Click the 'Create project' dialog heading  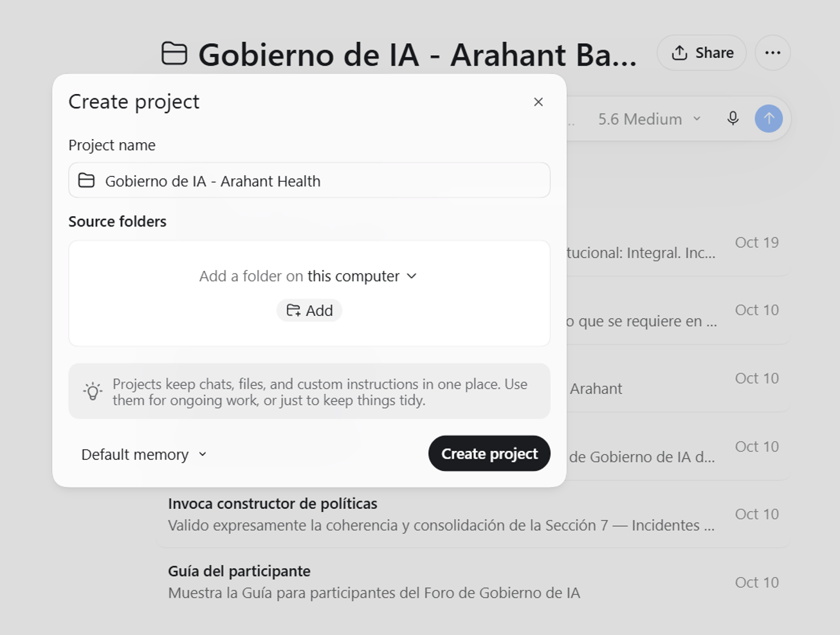(134, 102)
